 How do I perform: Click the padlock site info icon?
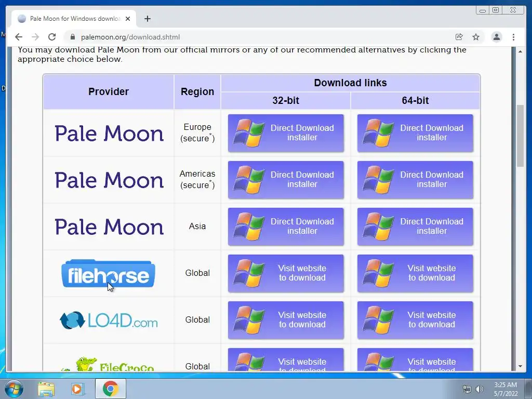tap(72, 37)
